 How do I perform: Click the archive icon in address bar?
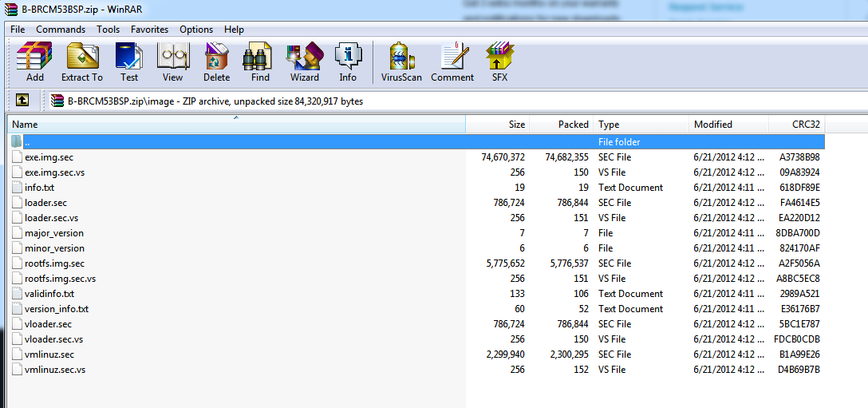(57, 101)
